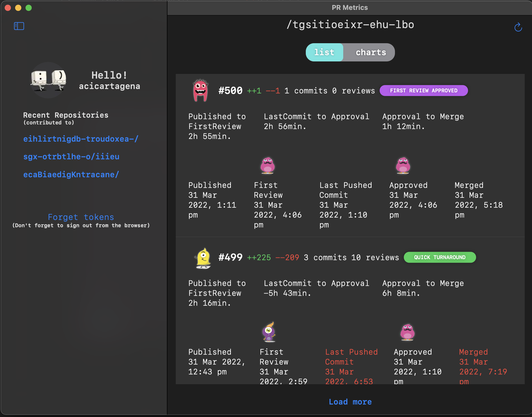
Task: Click the '++225' additions count
Action: tap(259, 257)
